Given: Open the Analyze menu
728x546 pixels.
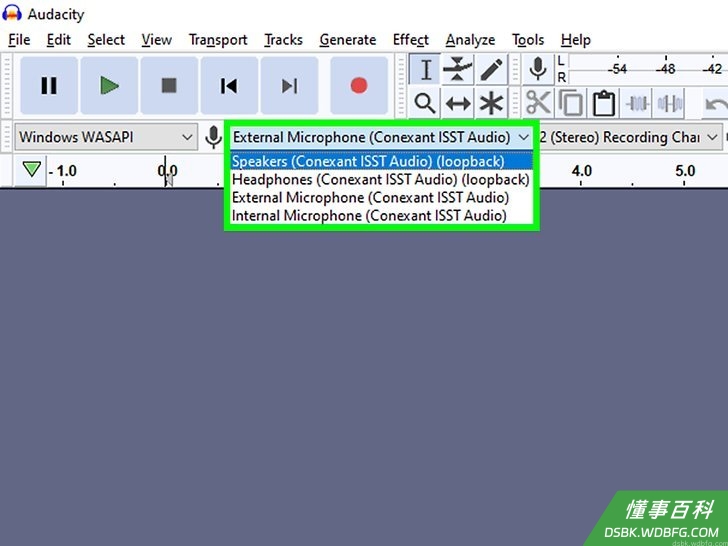Looking at the screenshot, I should point(470,40).
